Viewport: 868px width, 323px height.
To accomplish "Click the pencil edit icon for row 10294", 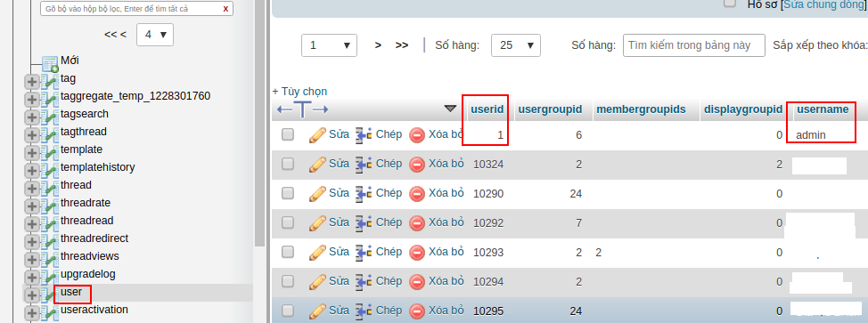I will [317, 281].
